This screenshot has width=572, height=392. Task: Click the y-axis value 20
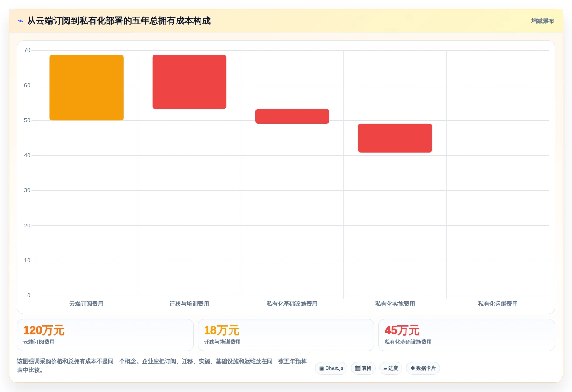tap(27, 226)
